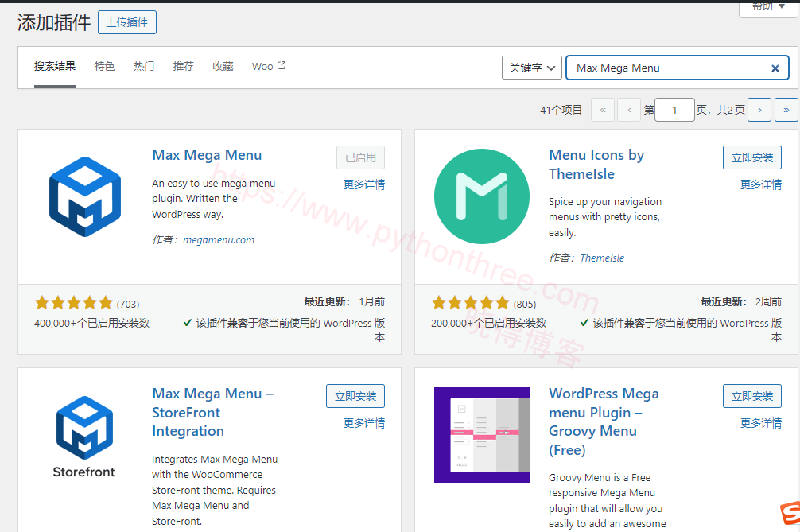Click the page number input field

[674, 109]
